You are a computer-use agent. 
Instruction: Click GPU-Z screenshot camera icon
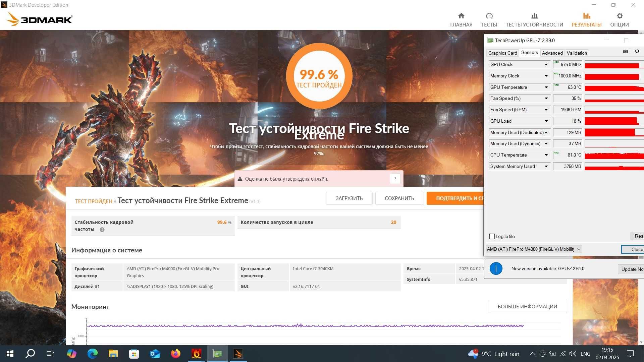[626, 51]
